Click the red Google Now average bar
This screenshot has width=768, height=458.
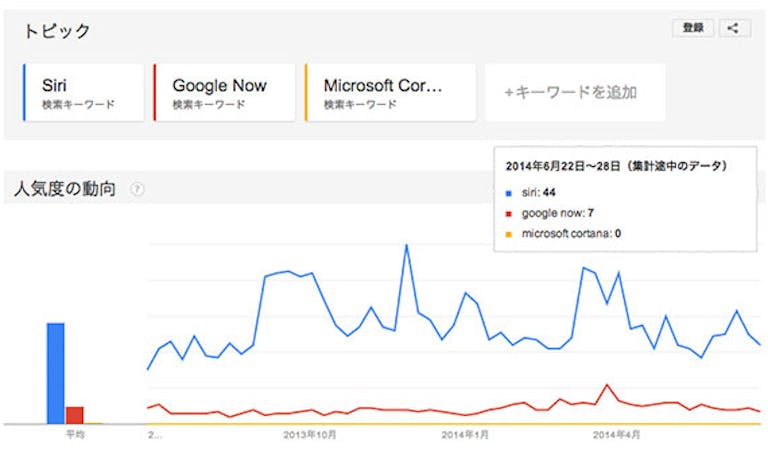tap(75, 415)
